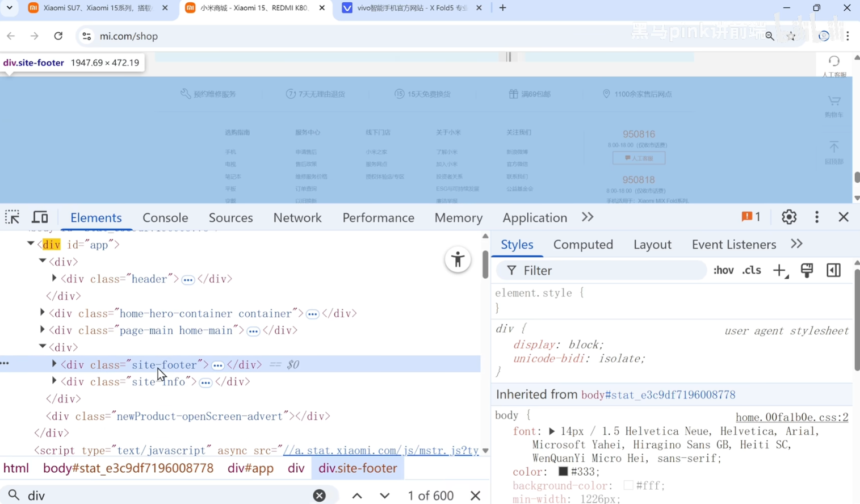Click the Styles Filter field
The image size is (860, 504).
602,270
